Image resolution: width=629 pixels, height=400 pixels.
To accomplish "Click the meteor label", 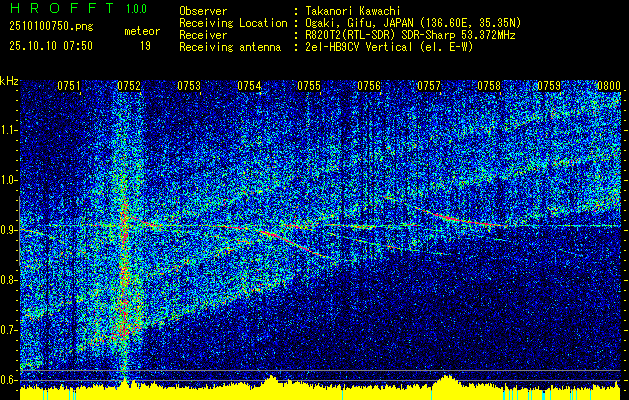I will point(142,31).
